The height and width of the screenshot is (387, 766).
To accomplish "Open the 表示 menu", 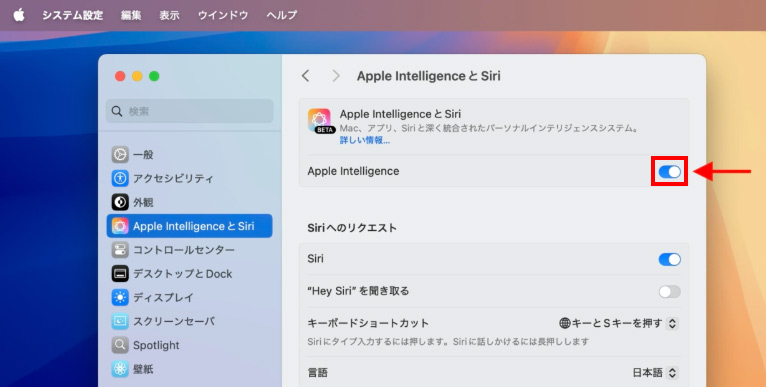I will coord(170,15).
